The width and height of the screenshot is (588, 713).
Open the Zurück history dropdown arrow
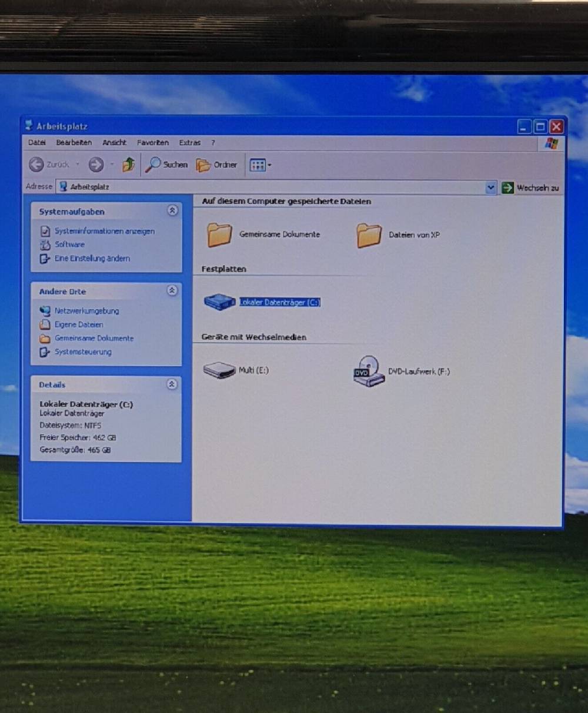(x=78, y=165)
